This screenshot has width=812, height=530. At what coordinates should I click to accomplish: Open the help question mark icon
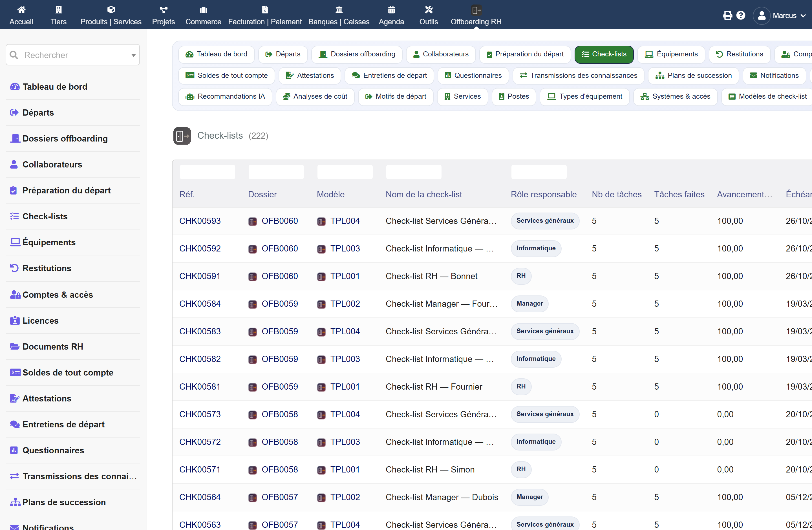coord(741,15)
